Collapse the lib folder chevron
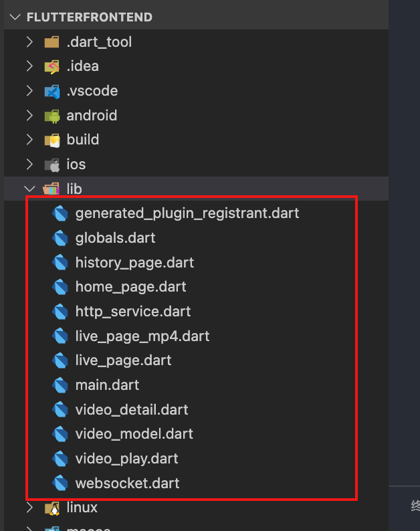This screenshot has width=420, height=531. (x=30, y=189)
